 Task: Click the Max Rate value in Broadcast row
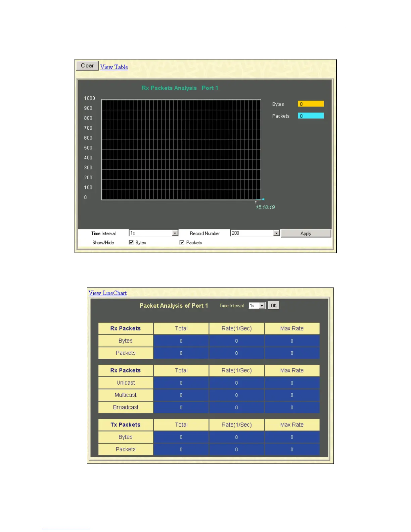click(292, 407)
